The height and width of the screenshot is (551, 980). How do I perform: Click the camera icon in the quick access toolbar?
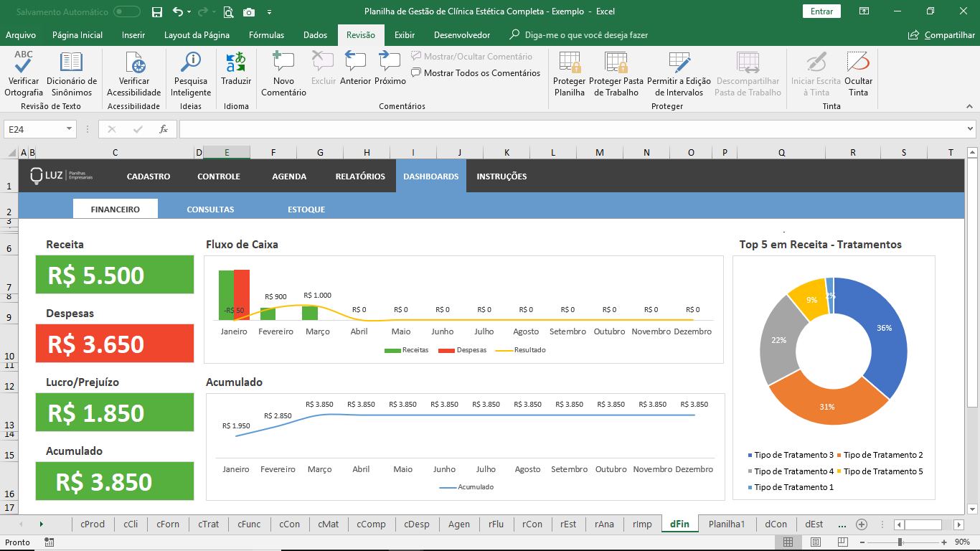[249, 11]
